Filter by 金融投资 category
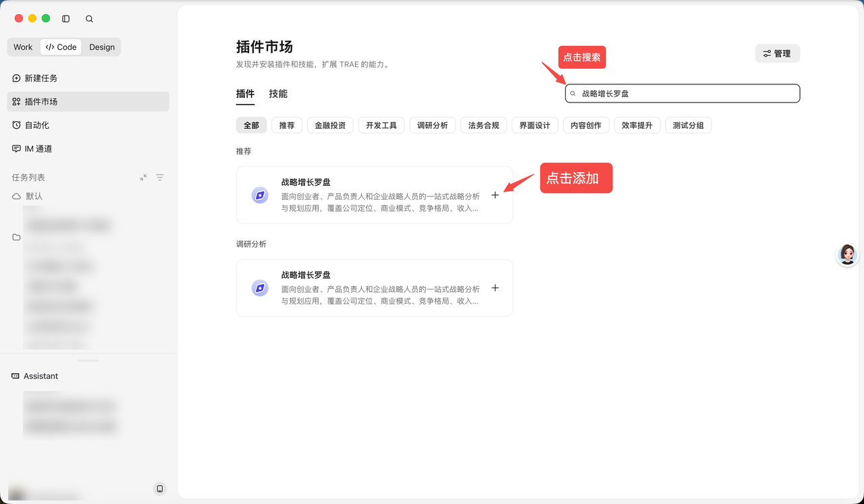This screenshot has width=864, height=504. point(330,125)
